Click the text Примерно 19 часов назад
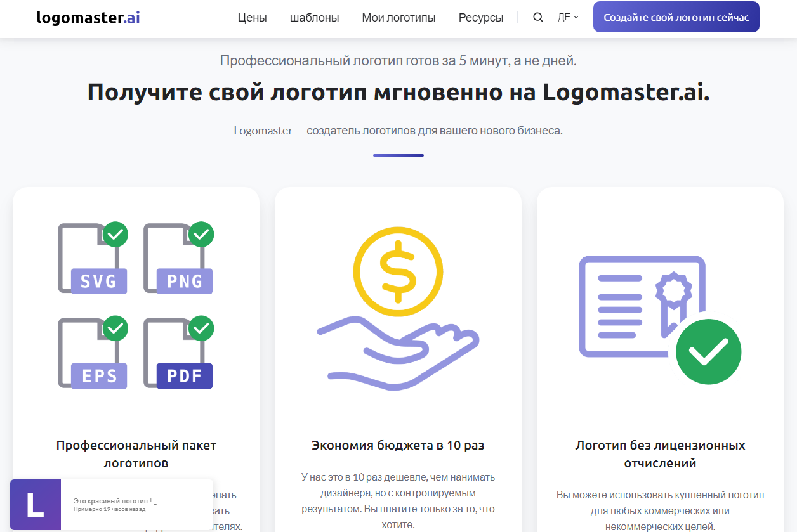 (109, 509)
